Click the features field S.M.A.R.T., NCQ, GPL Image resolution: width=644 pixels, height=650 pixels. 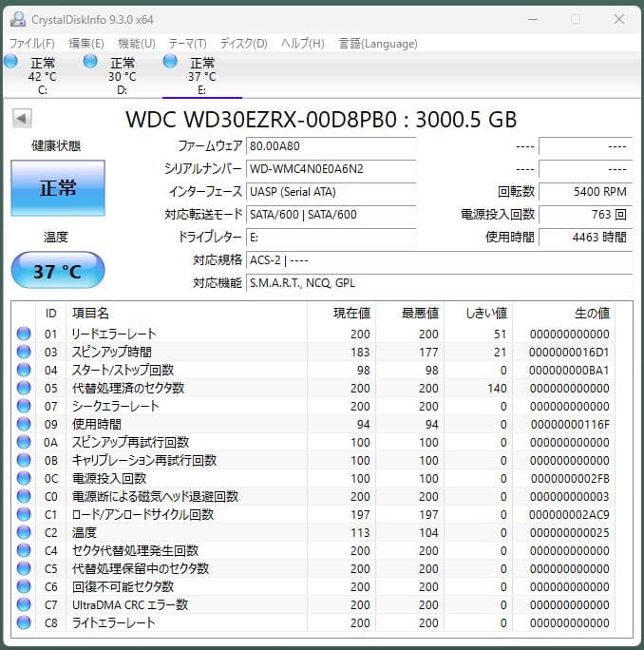[439, 283]
